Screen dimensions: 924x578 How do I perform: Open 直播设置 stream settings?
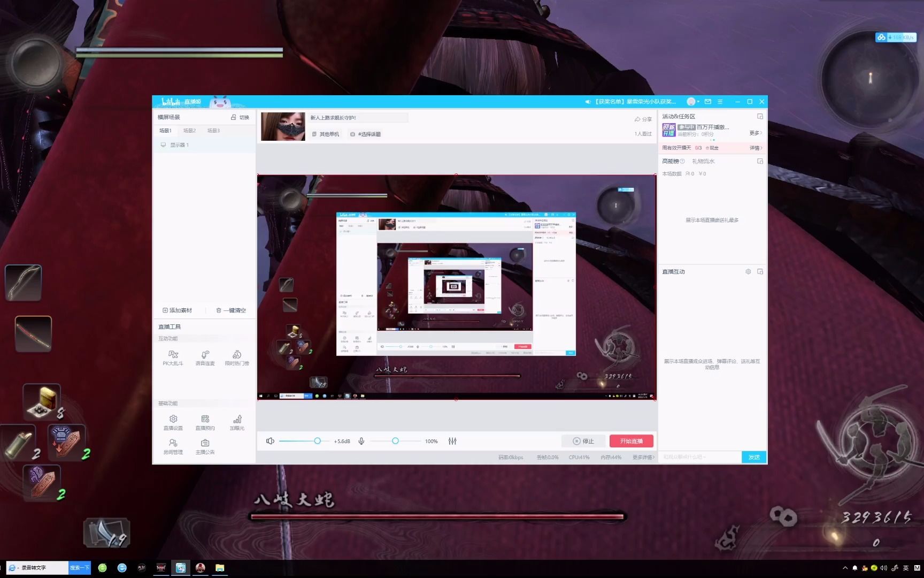173,422
